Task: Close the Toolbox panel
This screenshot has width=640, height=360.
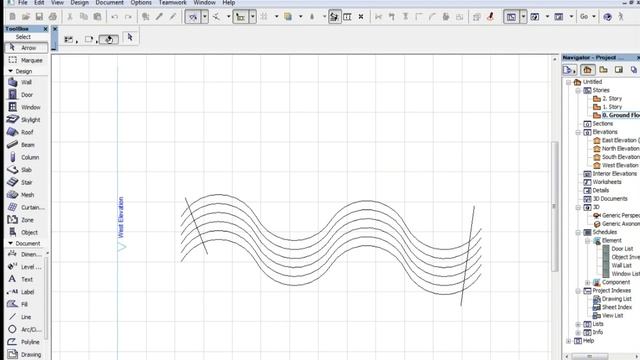Action: pos(45,29)
